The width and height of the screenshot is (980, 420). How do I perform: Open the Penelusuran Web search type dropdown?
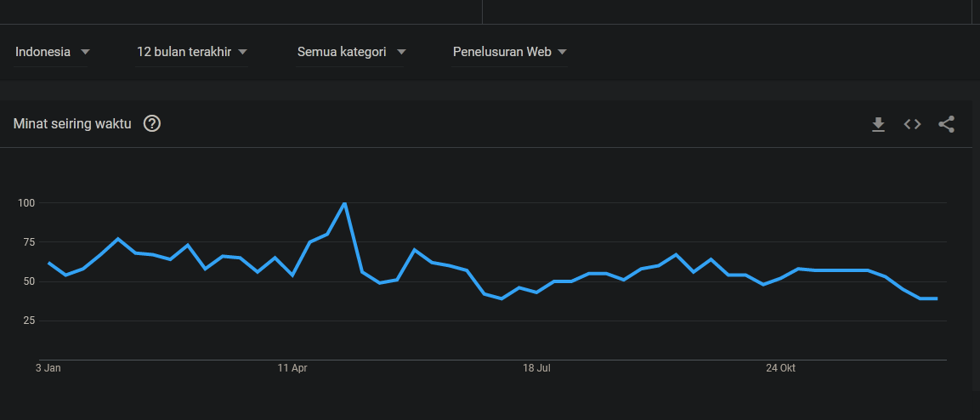(x=509, y=52)
